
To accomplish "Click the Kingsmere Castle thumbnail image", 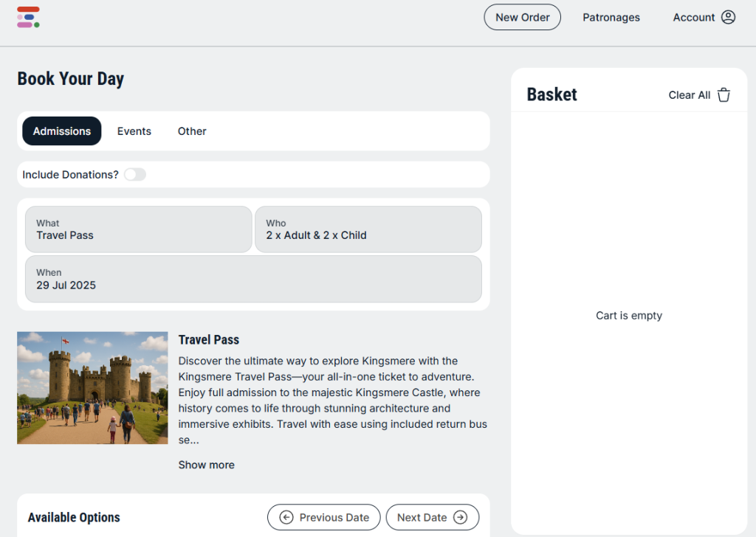I will point(92,387).
